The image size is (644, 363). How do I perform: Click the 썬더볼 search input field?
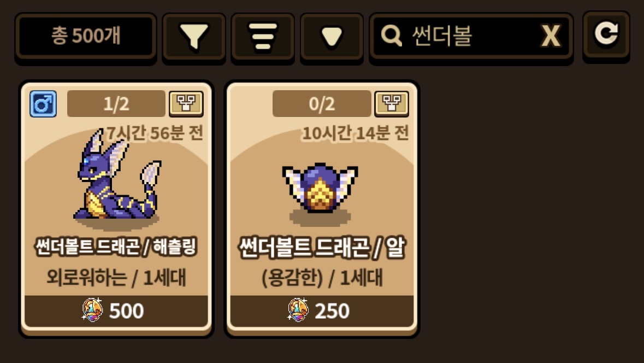(x=471, y=37)
